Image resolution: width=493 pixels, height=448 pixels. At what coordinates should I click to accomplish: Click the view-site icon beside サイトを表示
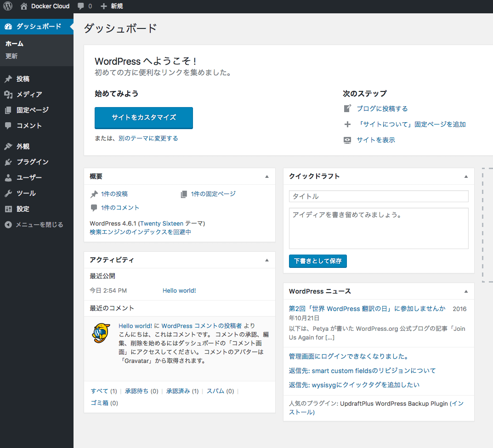(x=347, y=140)
